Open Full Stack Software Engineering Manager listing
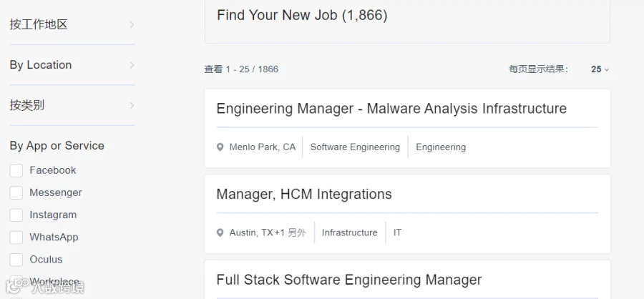The width and height of the screenshot is (644, 299). [x=348, y=280]
